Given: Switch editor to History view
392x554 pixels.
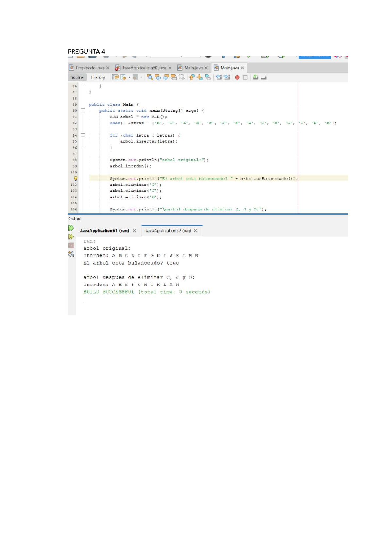Looking at the screenshot, I should coord(98,77).
